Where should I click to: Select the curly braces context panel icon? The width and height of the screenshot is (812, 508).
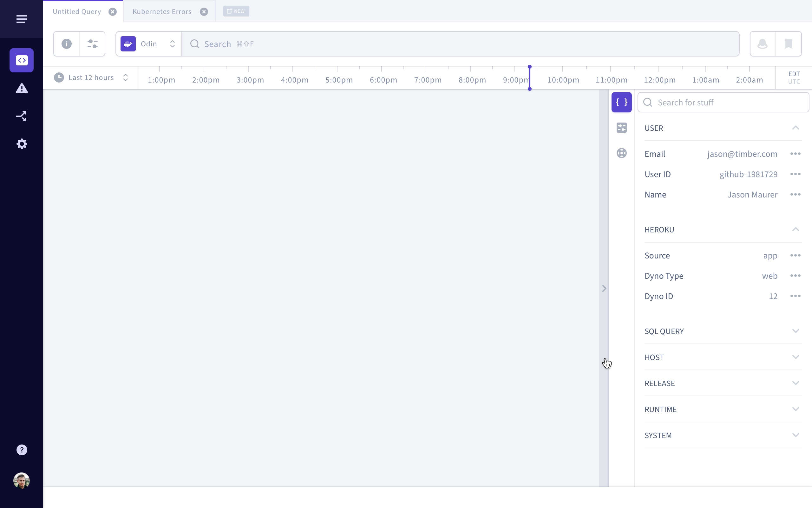point(621,102)
